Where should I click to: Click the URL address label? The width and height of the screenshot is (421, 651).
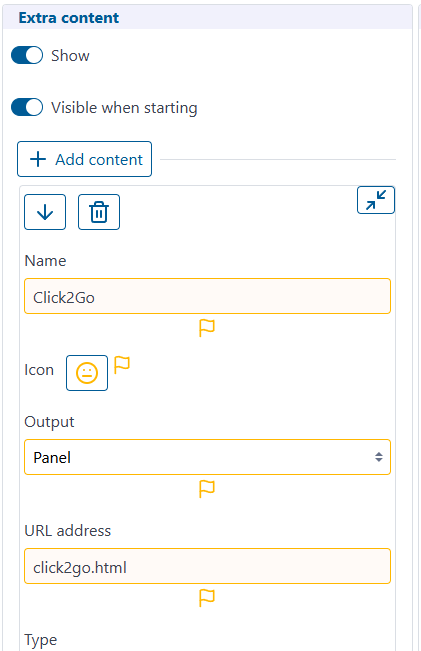[68, 531]
